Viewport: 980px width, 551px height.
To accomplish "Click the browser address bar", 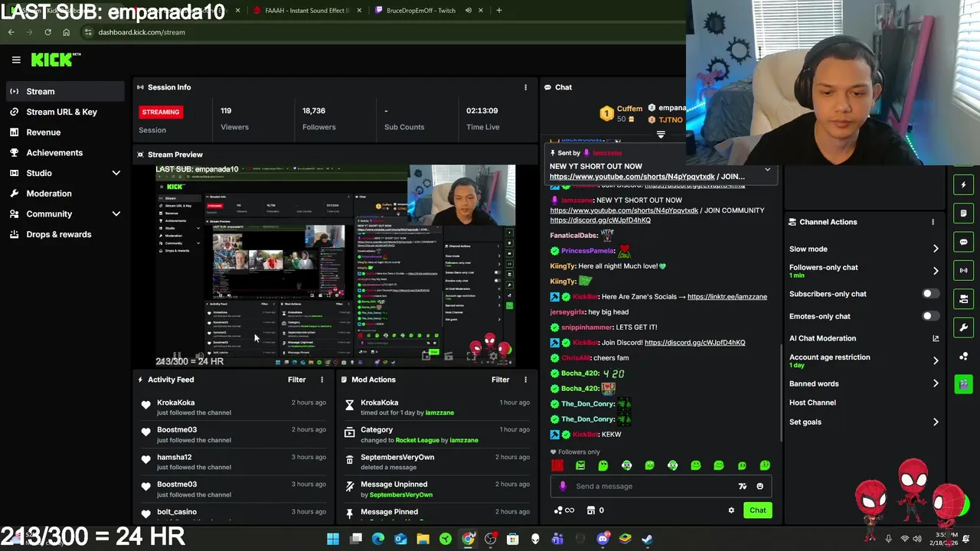I will [383, 32].
